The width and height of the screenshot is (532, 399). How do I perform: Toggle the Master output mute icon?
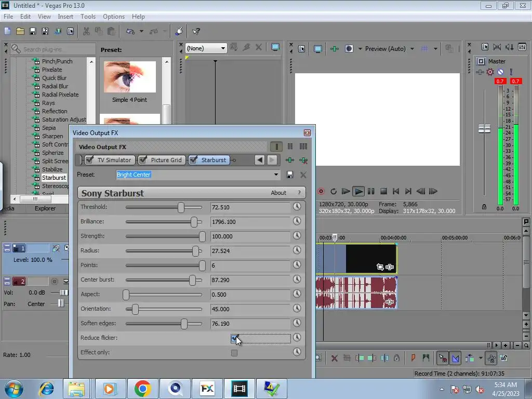click(500, 72)
